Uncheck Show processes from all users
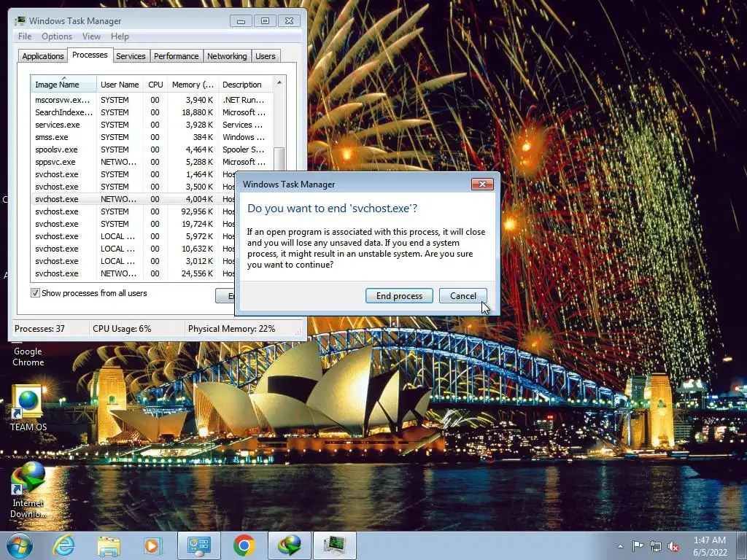 pyautogui.click(x=35, y=293)
